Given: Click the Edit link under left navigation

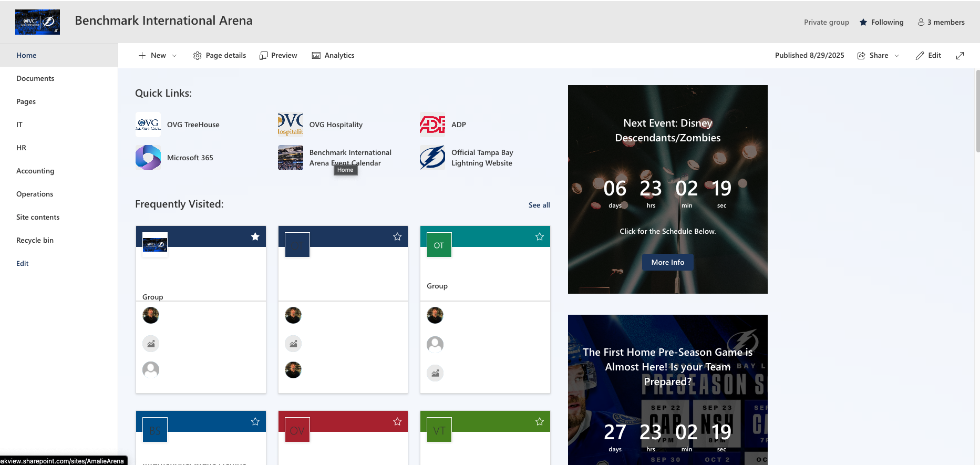Looking at the screenshot, I should [x=23, y=263].
